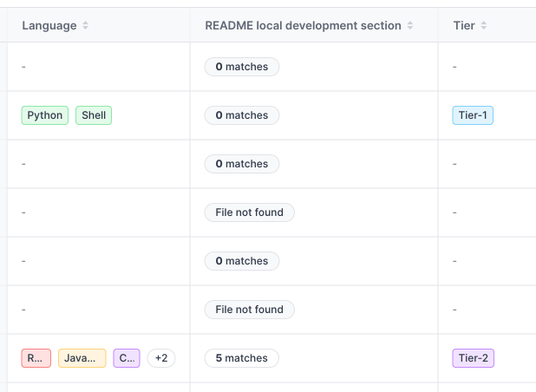This screenshot has width=536, height=392.
Task: Click the Language column header label
Action: click(x=49, y=26)
